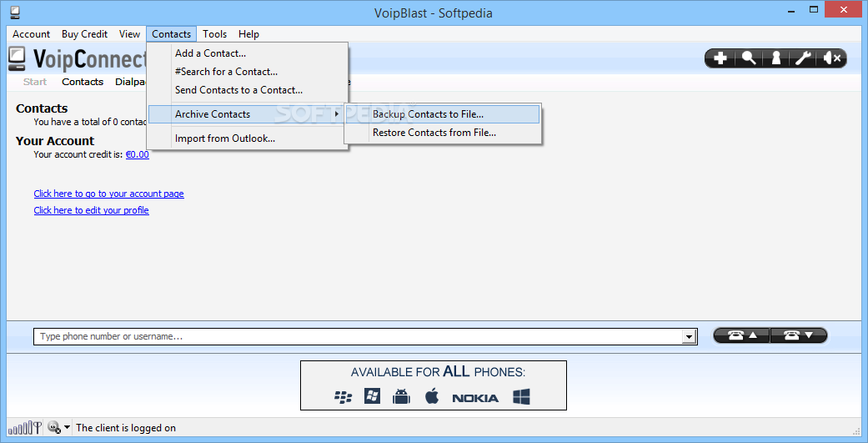Open the View menu

129,33
